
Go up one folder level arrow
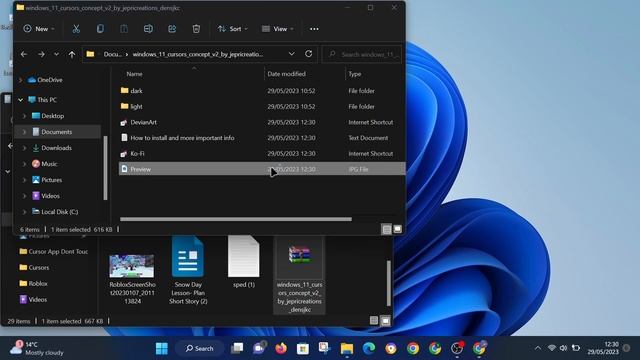click(72, 54)
